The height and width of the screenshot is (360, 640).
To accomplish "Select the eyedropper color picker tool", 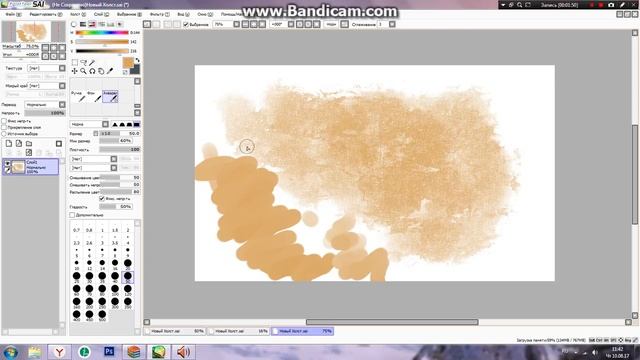I will pyautogui.click(x=110, y=71).
